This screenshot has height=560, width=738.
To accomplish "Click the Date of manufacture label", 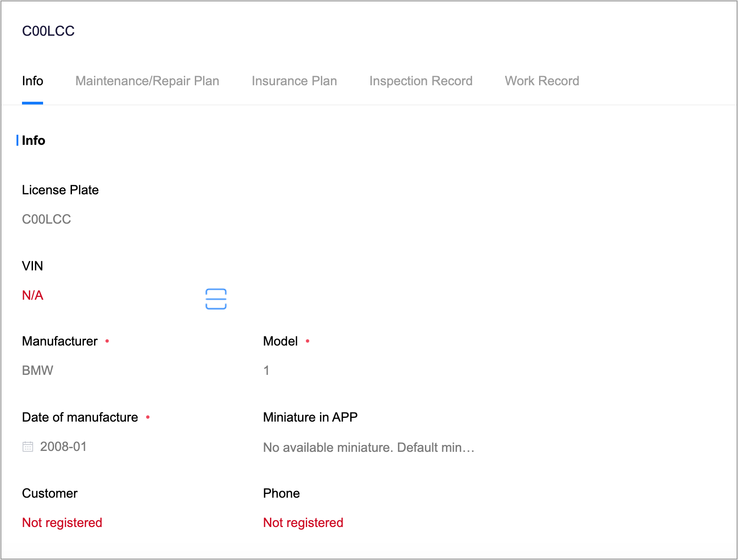I will [80, 417].
